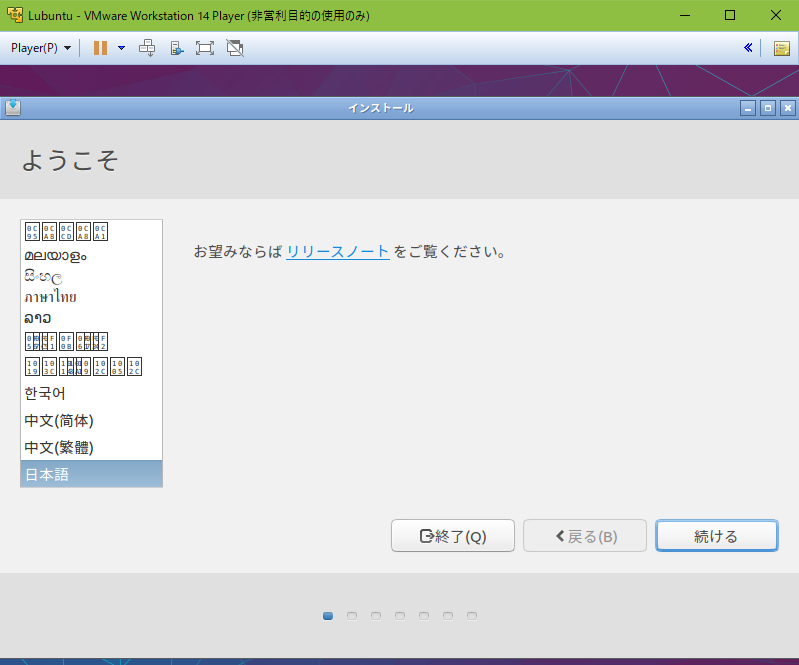Viewport: 799px width, 665px height.
Task: Open the notes icon on the VMware toolbar
Action: pyautogui.click(x=782, y=48)
